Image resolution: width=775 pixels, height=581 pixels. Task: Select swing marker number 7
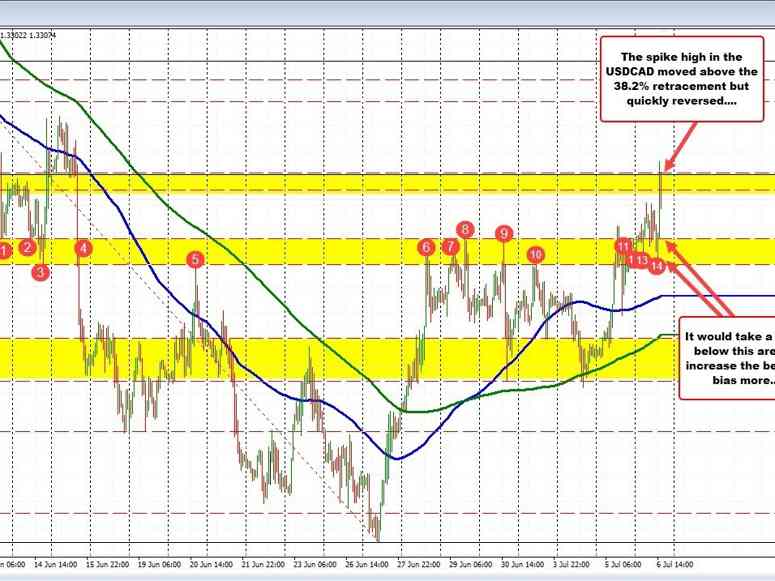[x=450, y=246]
